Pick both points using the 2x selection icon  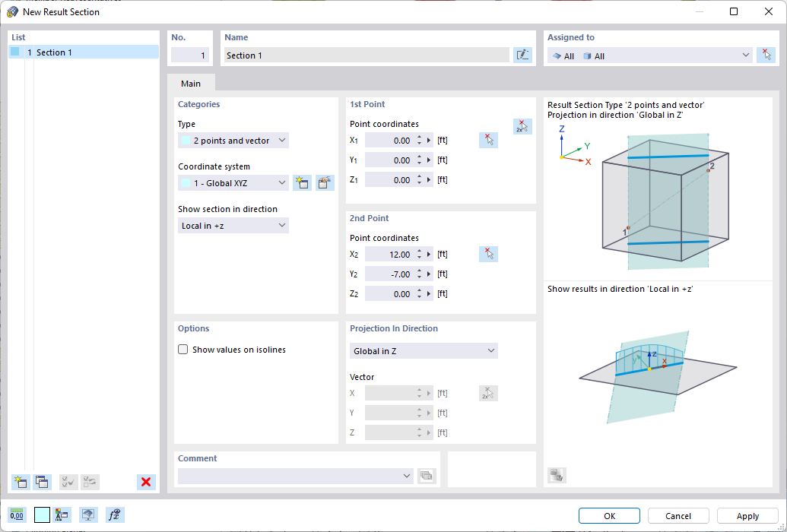pos(522,126)
